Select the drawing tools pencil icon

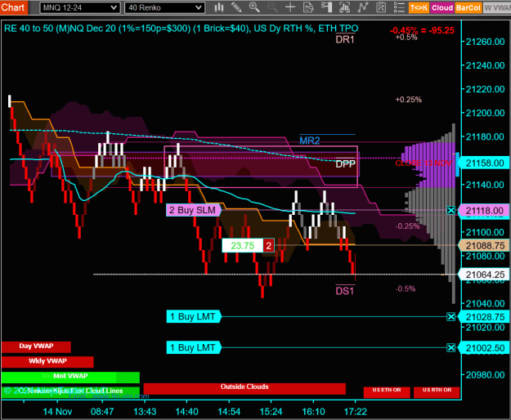tap(236, 7)
